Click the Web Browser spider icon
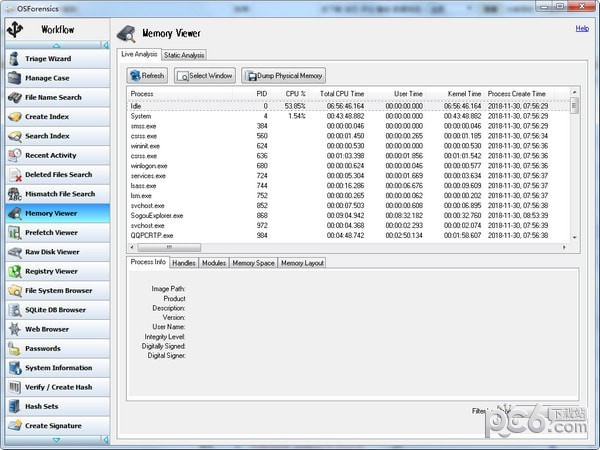Viewport: 600px width, 450px height. coord(15,329)
